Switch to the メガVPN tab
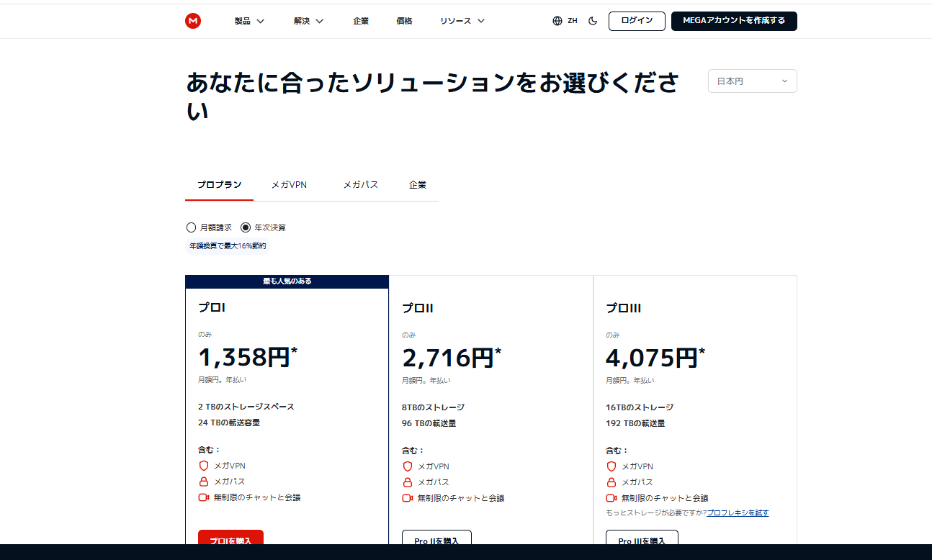The width and height of the screenshot is (932, 560). point(289,185)
